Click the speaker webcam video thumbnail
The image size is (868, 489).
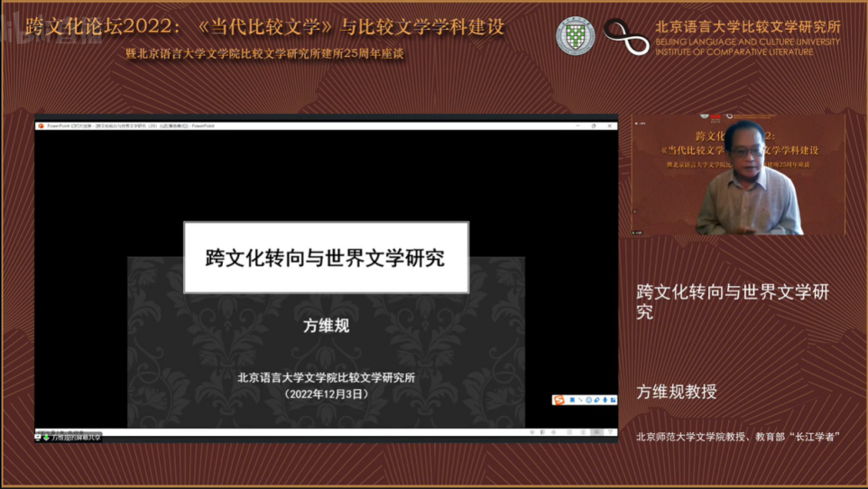(x=738, y=175)
